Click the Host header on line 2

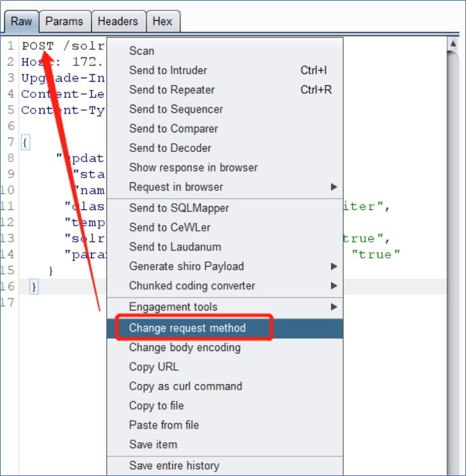(41, 62)
